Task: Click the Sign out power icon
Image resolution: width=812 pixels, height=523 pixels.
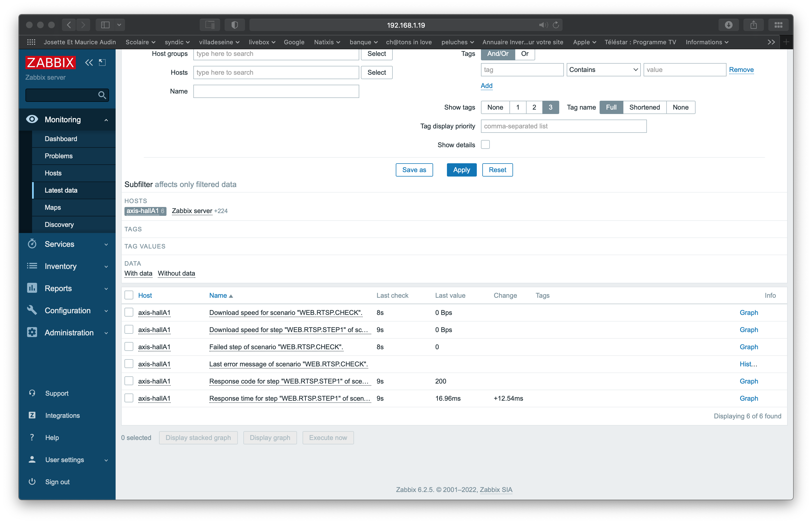Action: click(32, 481)
